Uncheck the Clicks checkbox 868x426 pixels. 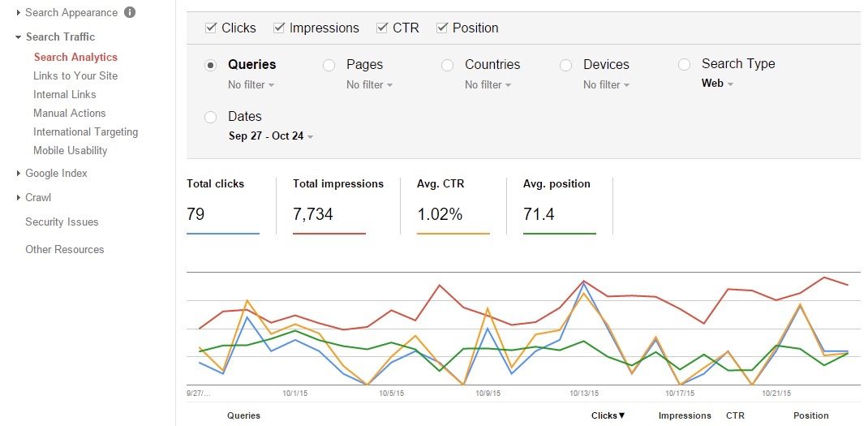[210, 28]
